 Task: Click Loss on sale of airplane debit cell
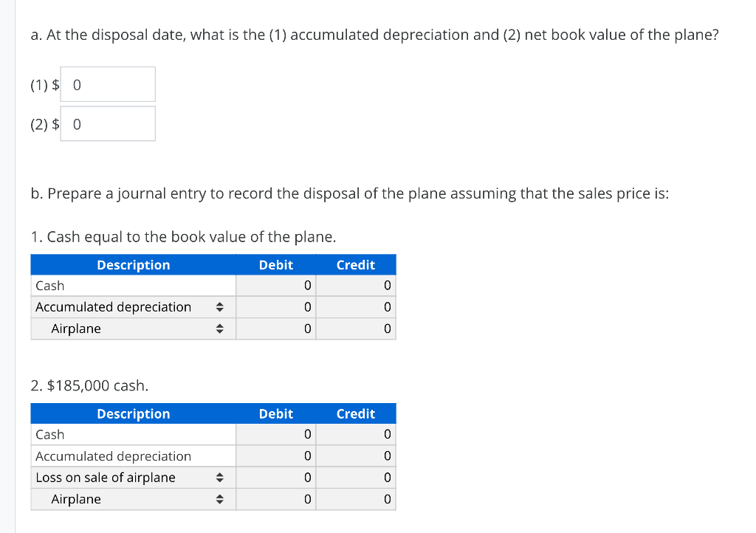tap(275, 478)
